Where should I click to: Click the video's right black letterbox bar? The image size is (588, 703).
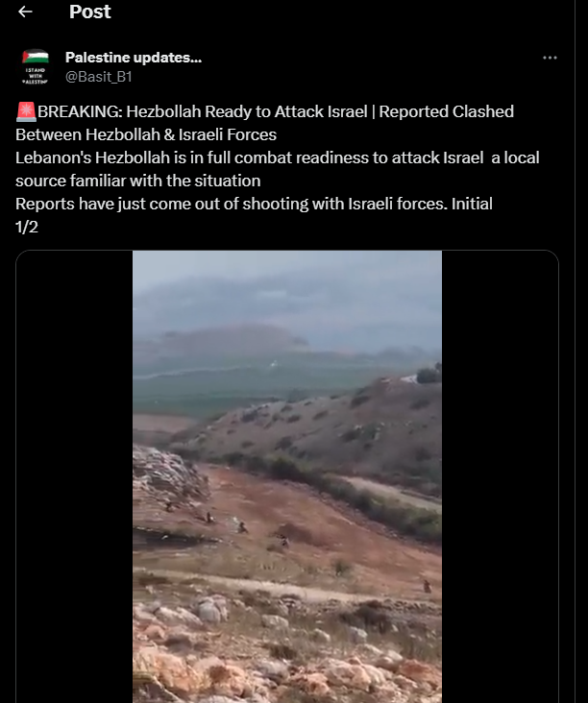(x=500, y=476)
